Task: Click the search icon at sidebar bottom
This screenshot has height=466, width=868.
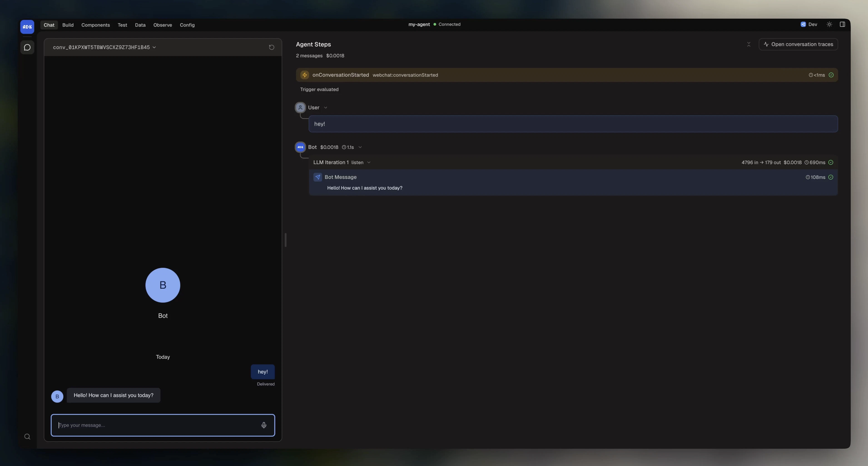Action: point(27,436)
